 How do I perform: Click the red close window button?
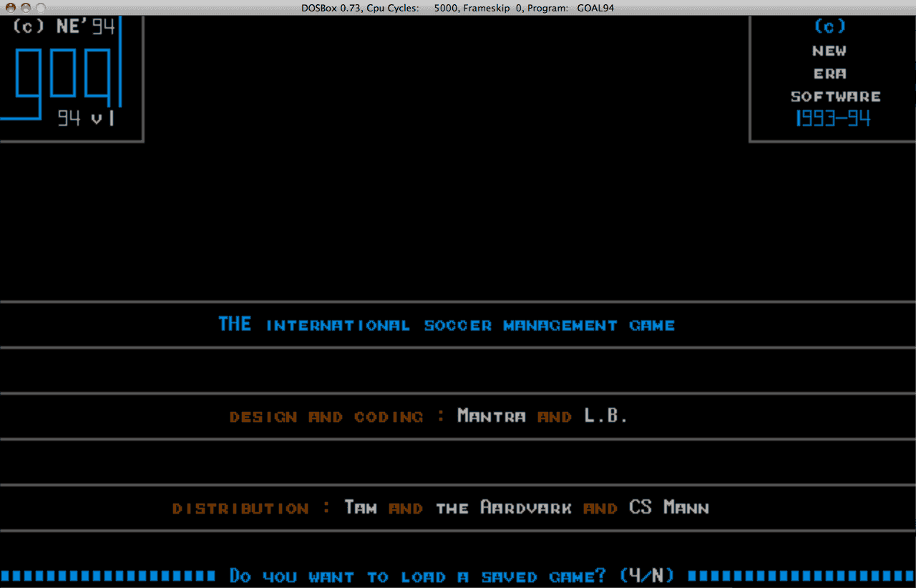10,8
